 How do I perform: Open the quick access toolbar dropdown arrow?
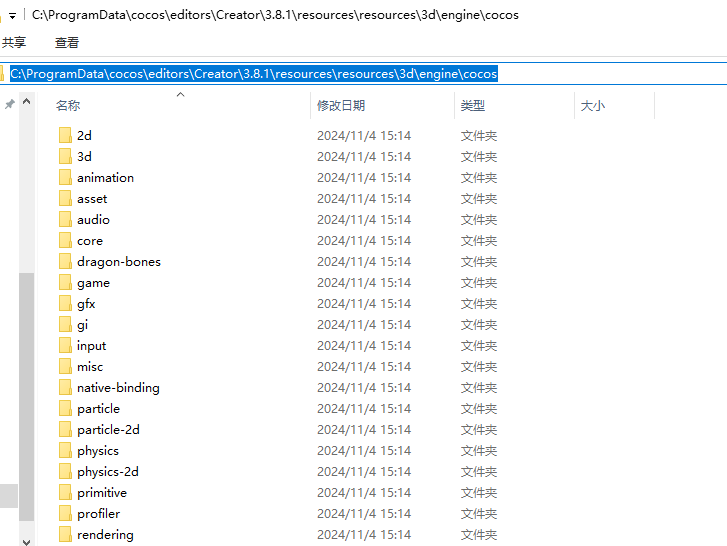[13, 16]
